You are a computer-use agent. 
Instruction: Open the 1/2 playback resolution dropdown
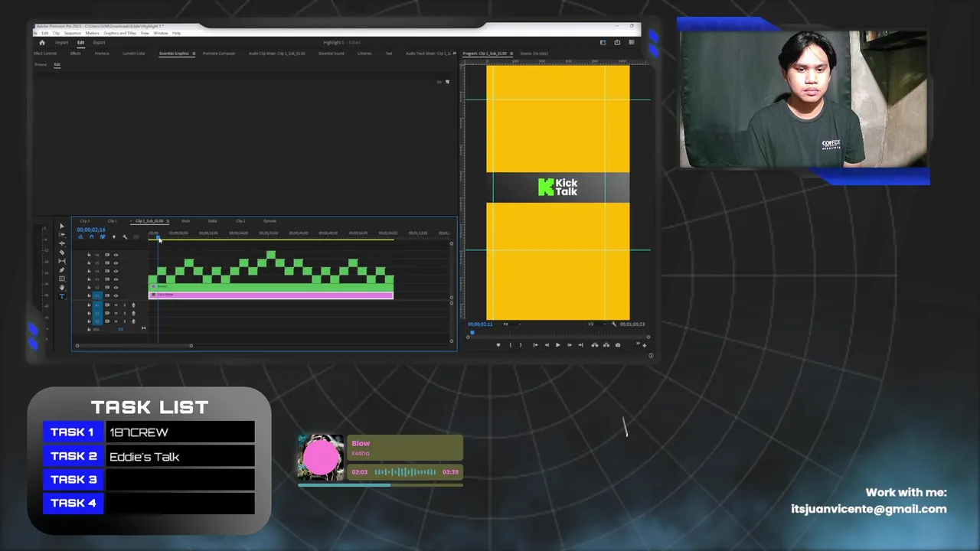597,324
